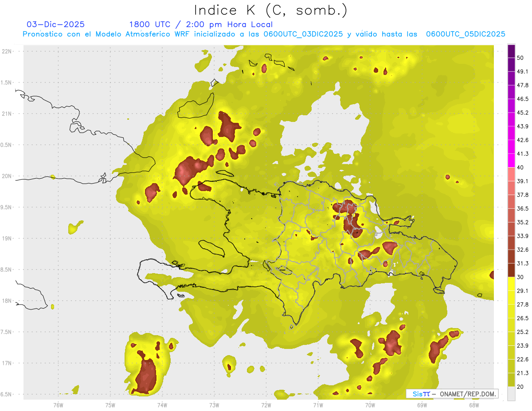Click colorbar value "45.2"
Image resolution: width=532 pixels, height=411 pixels.
pyautogui.click(x=523, y=113)
